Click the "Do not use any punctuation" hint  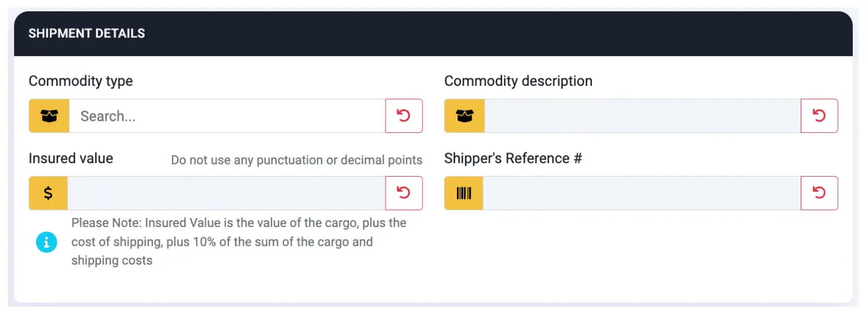click(x=297, y=160)
